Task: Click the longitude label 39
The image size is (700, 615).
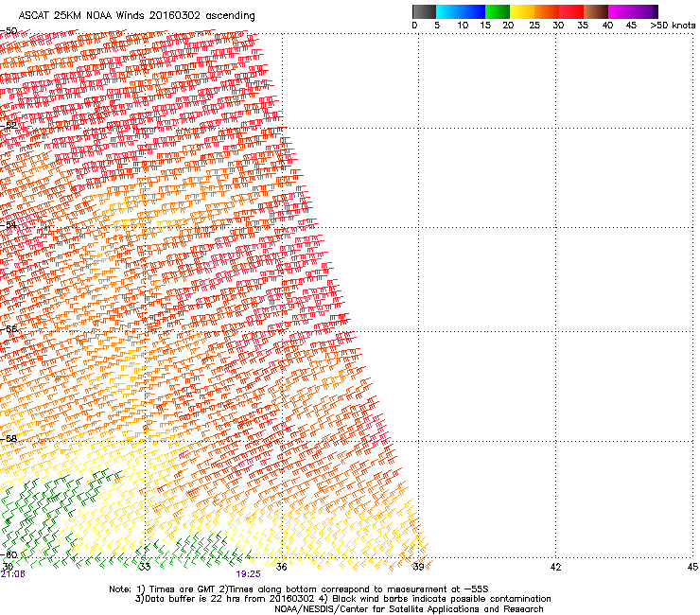Action: [418, 567]
